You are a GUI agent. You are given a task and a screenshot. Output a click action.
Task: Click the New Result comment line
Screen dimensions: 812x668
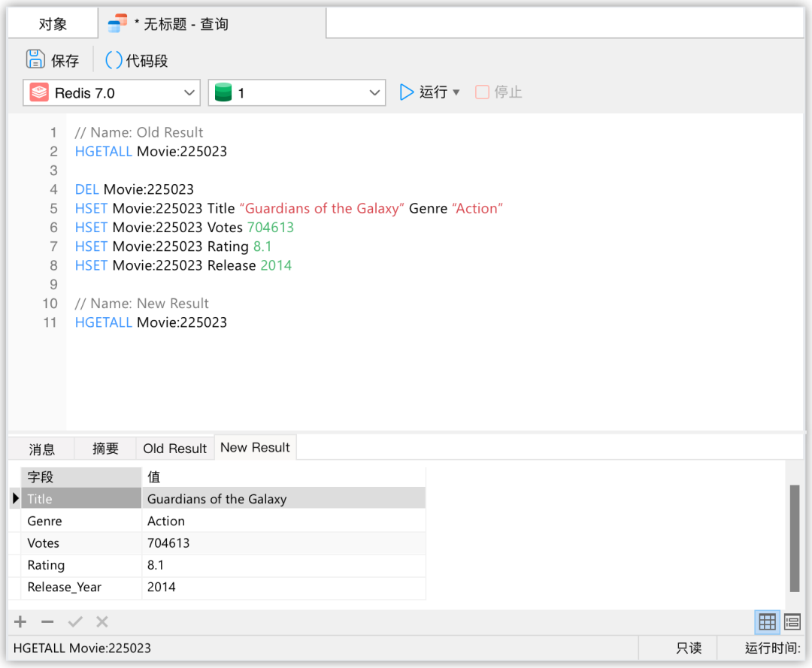pyautogui.click(x=142, y=304)
